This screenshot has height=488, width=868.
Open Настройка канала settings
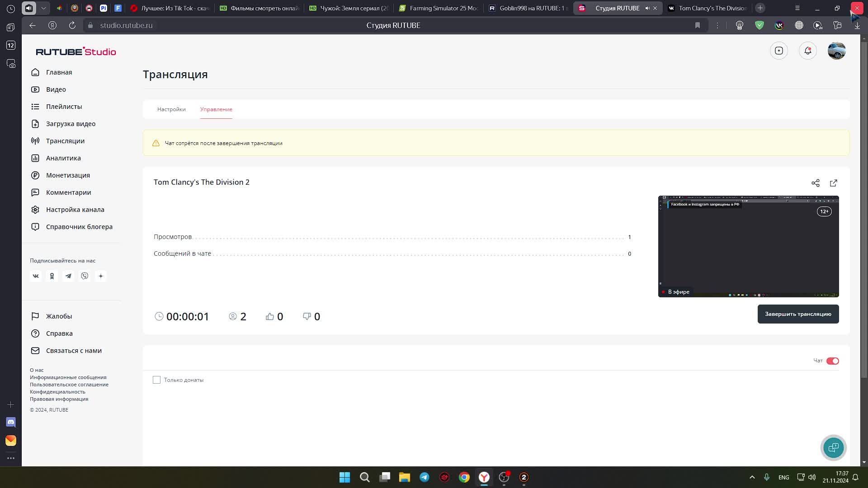coord(75,210)
